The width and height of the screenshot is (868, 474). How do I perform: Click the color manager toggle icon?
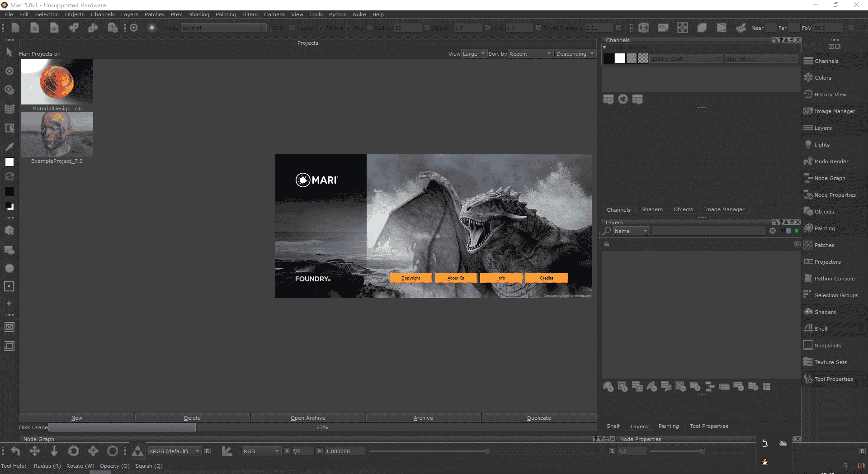click(x=137, y=451)
